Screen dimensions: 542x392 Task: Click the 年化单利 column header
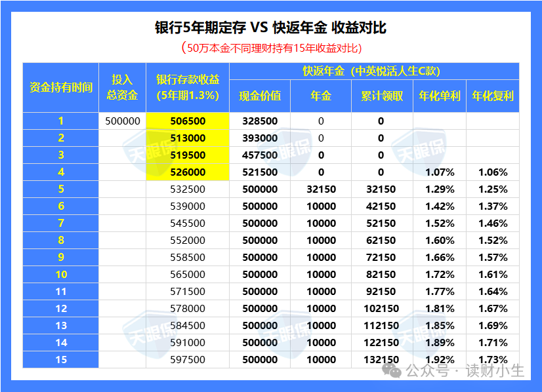[x=439, y=96]
